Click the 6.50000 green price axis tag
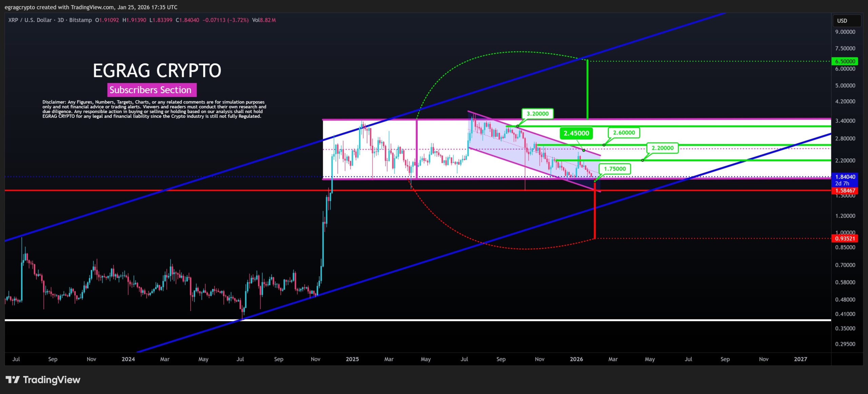Viewport: 868px width, 394px height. 845,61
